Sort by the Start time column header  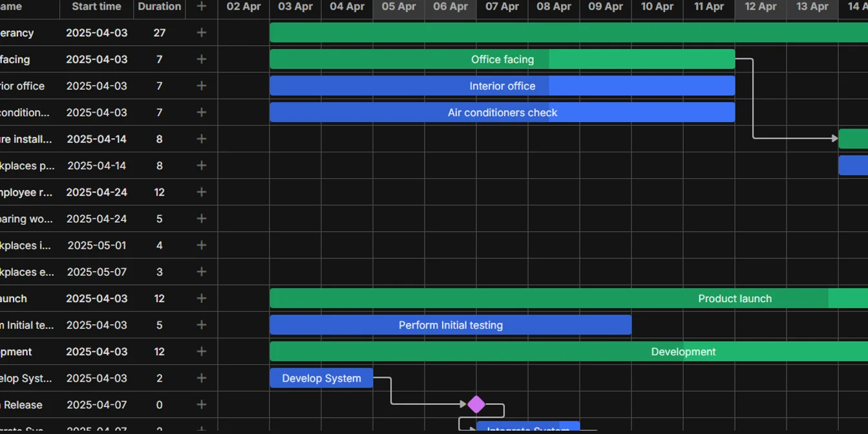96,6
